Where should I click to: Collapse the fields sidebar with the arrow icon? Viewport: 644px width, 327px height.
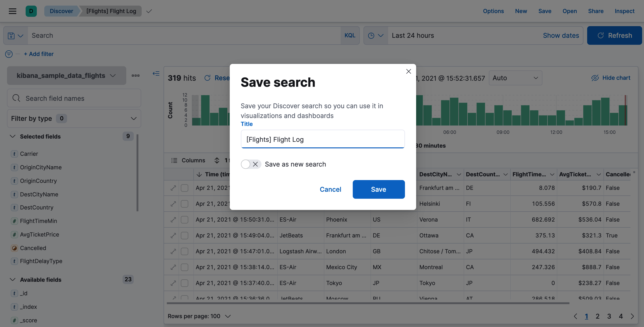coord(156,73)
